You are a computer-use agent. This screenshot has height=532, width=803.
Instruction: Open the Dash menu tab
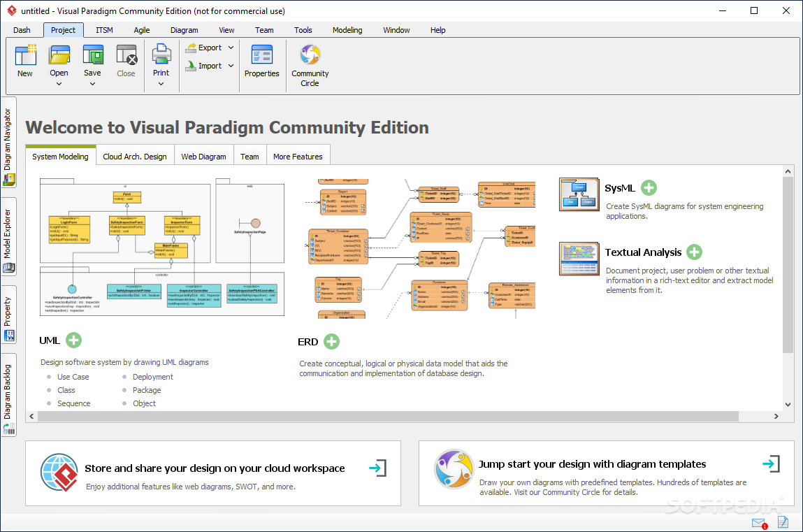tap(22, 30)
